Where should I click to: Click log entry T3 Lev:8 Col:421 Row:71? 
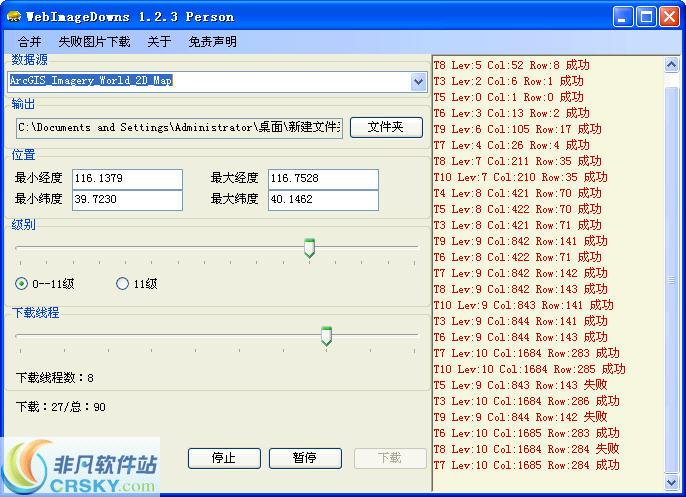(x=518, y=225)
